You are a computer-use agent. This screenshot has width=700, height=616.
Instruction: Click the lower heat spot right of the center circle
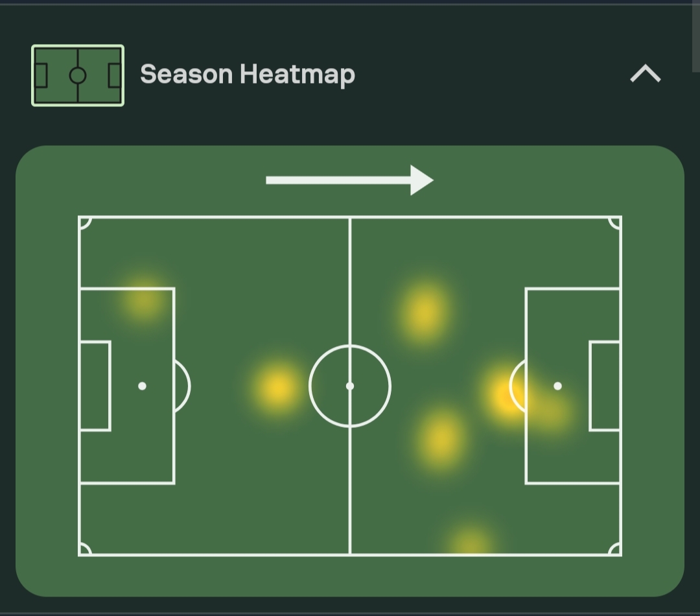pyautogui.click(x=441, y=438)
